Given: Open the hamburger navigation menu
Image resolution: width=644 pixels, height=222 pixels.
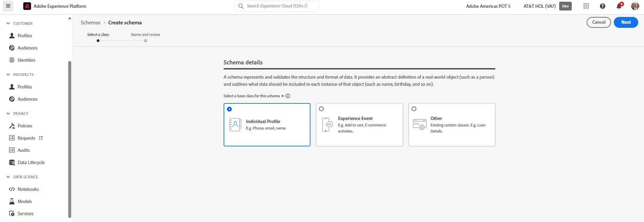Looking at the screenshot, I should pos(8,6).
